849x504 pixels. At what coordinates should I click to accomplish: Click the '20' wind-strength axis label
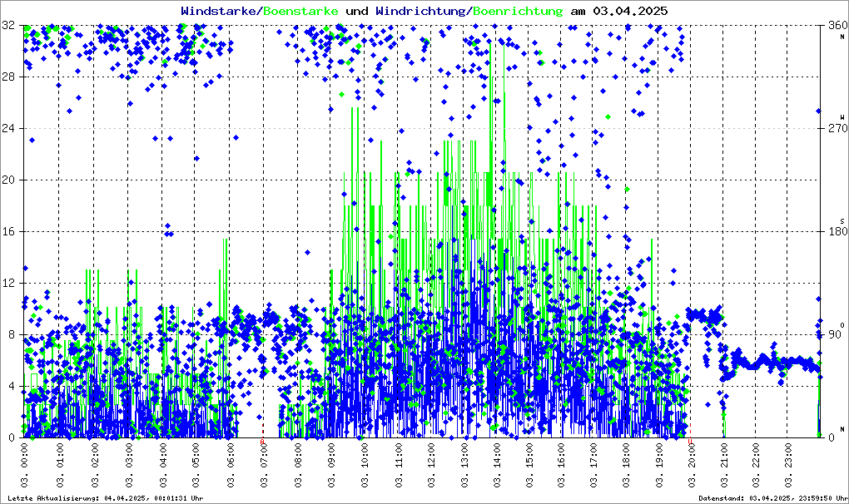(x=8, y=180)
